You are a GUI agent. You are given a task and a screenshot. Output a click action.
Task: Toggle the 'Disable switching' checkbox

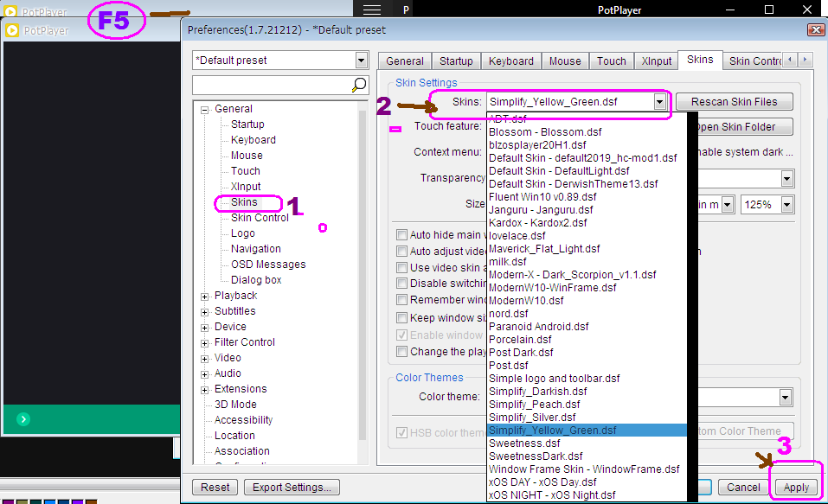(x=401, y=283)
